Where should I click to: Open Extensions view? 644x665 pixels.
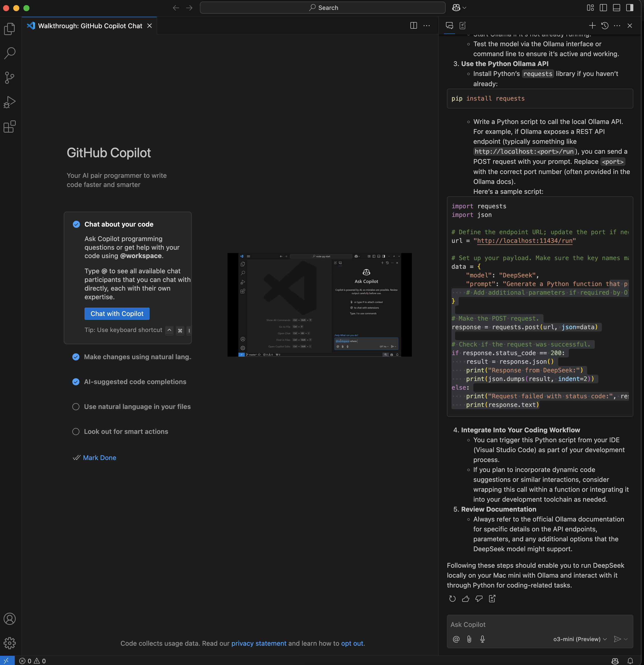click(9, 126)
